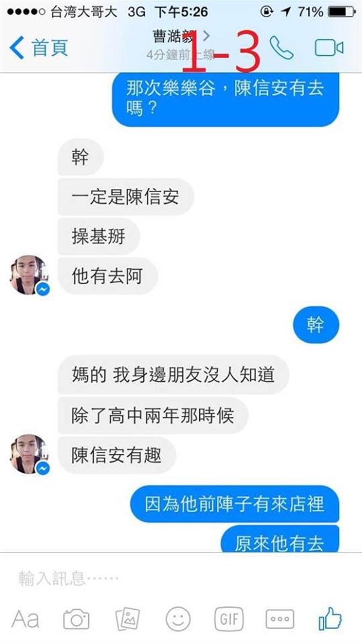
Task: Open contact avatar beside 他有去阿
Action: (x=29, y=275)
